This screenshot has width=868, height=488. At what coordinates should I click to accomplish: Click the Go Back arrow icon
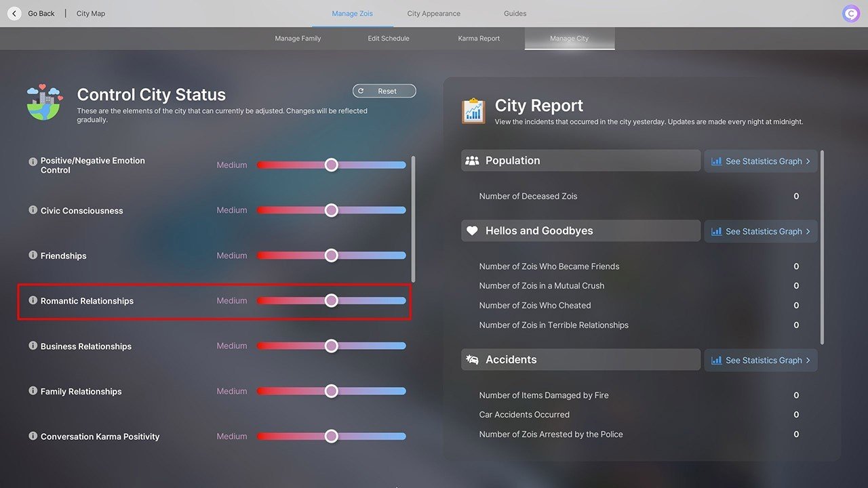click(14, 14)
